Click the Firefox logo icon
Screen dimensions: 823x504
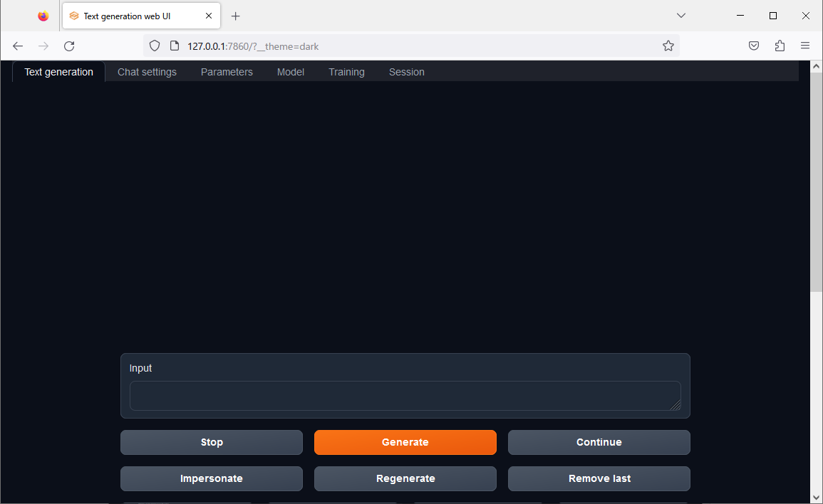[43, 16]
